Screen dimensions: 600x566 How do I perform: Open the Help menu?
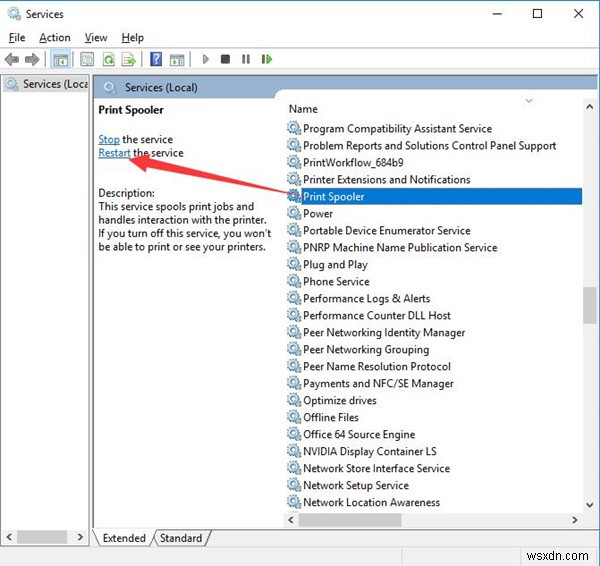[x=132, y=38]
